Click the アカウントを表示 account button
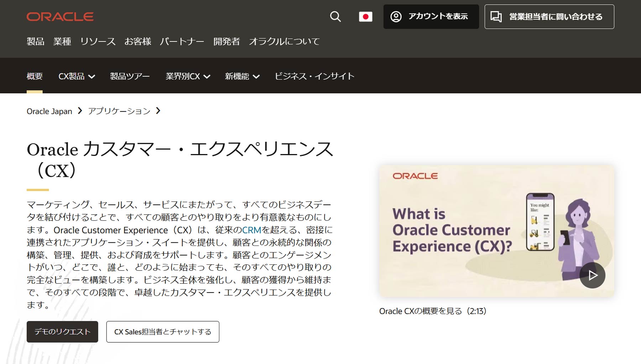 (x=431, y=17)
